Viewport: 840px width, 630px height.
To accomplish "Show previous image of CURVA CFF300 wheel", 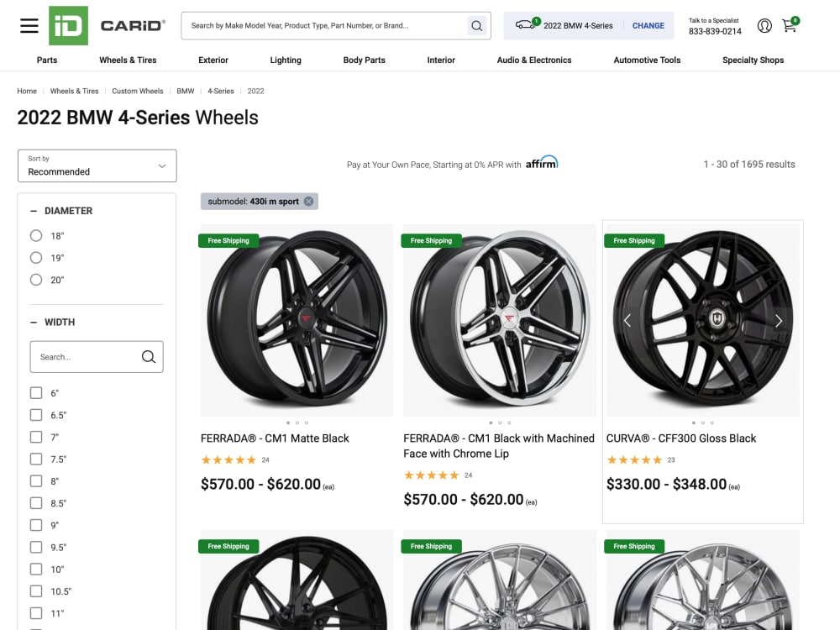I will click(627, 320).
